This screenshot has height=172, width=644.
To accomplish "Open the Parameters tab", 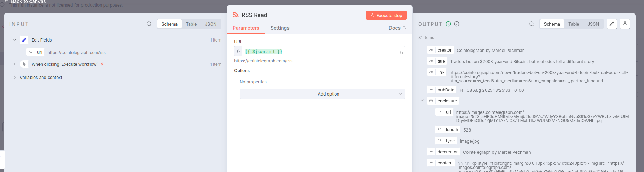I will click(x=246, y=28).
